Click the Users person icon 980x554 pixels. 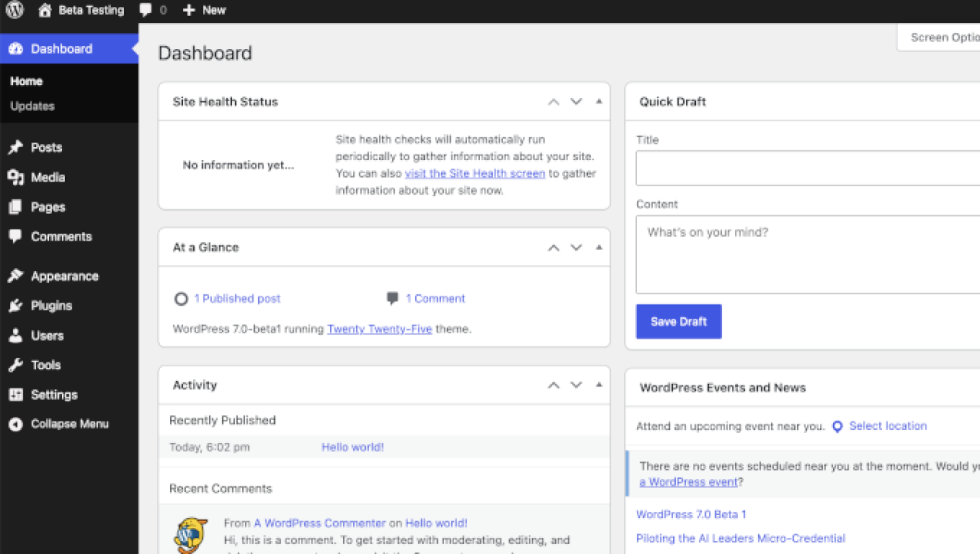(15, 336)
